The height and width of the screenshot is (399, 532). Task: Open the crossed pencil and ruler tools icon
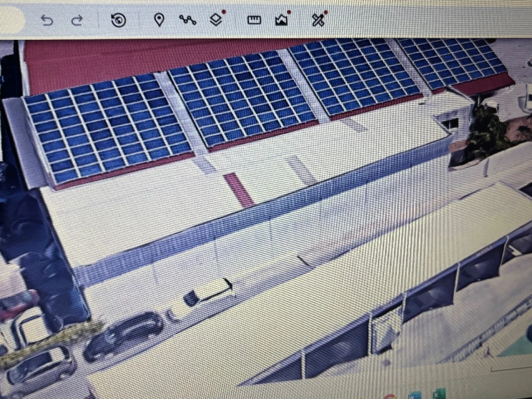318,20
